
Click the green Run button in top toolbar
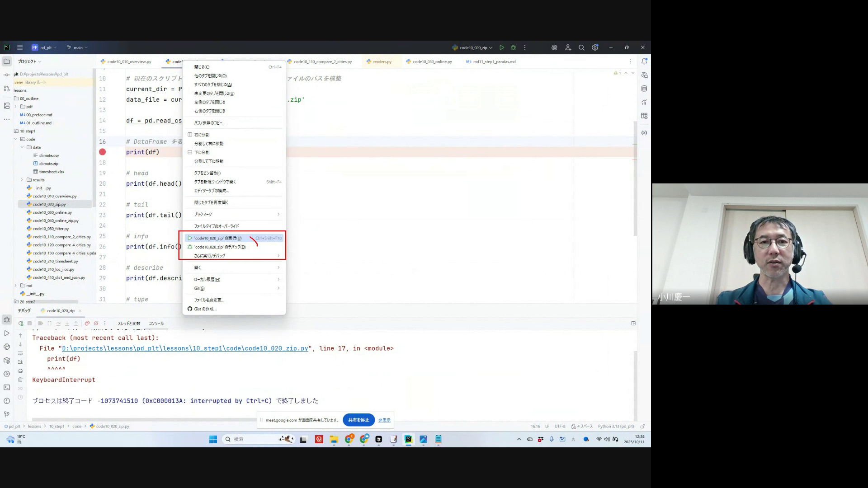coord(502,47)
